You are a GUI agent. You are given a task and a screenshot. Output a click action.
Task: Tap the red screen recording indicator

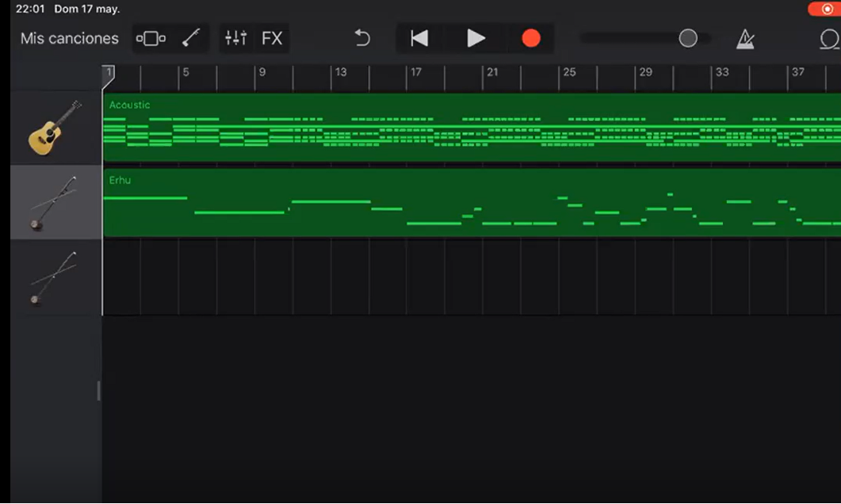click(825, 9)
